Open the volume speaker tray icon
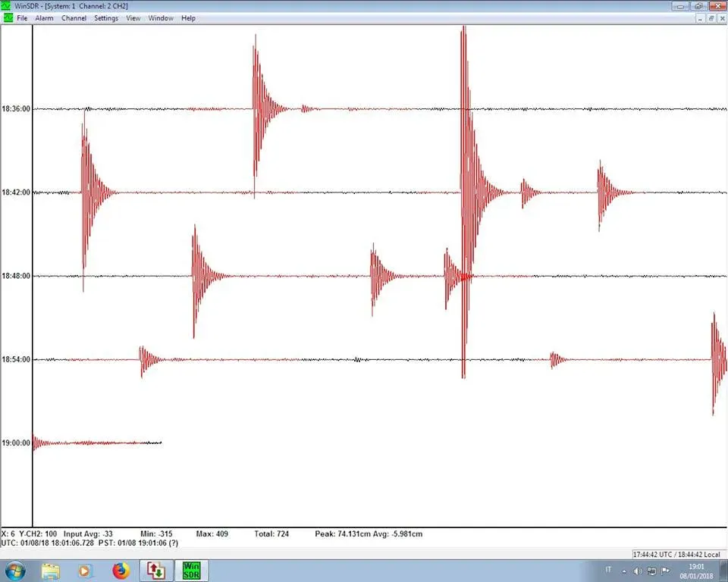728x582 pixels. coord(638,571)
